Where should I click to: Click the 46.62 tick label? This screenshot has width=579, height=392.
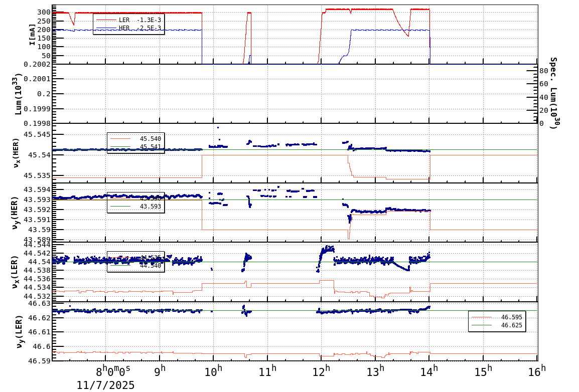40,317
